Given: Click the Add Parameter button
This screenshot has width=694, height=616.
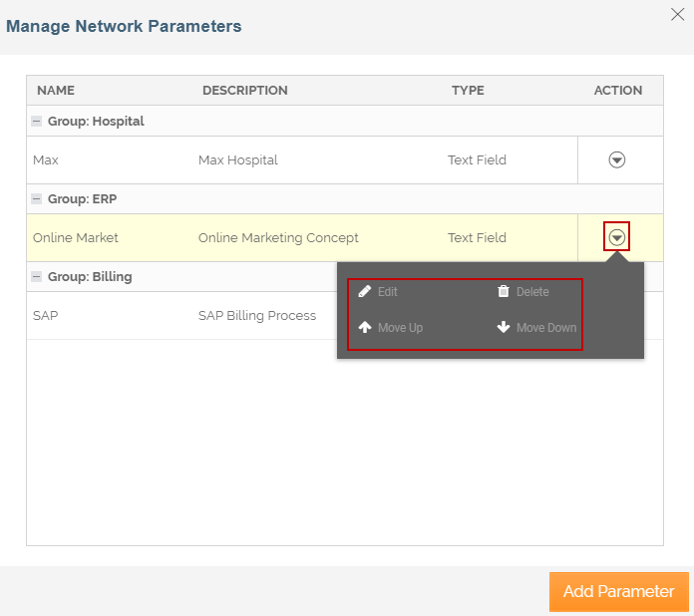Looking at the screenshot, I should [618, 591].
